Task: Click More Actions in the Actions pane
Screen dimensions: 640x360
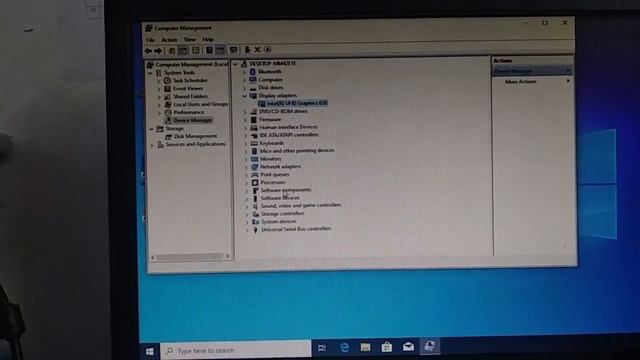Action: coord(521,82)
